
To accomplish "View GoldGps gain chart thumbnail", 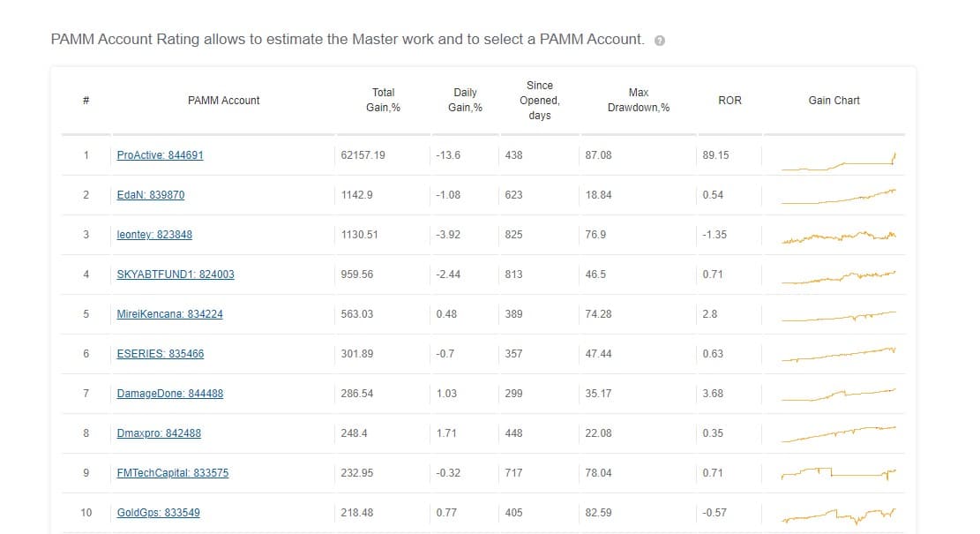I will (839, 515).
